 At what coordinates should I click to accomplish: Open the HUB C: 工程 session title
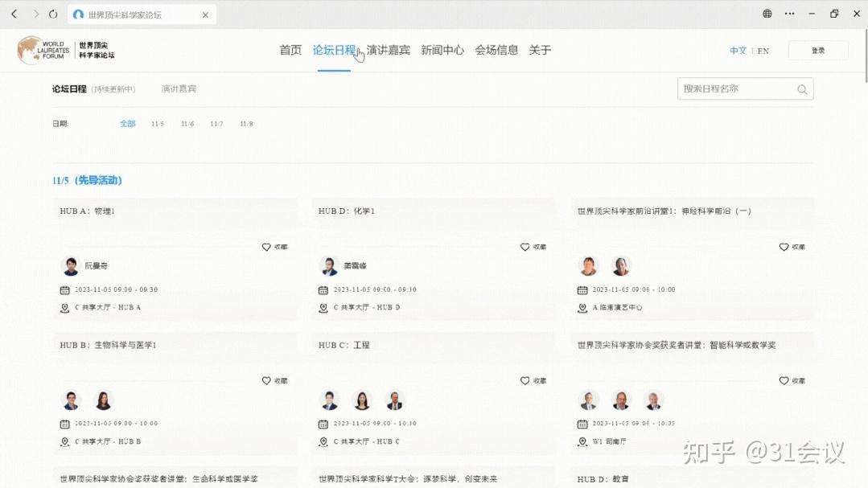pyautogui.click(x=343, y=345)
